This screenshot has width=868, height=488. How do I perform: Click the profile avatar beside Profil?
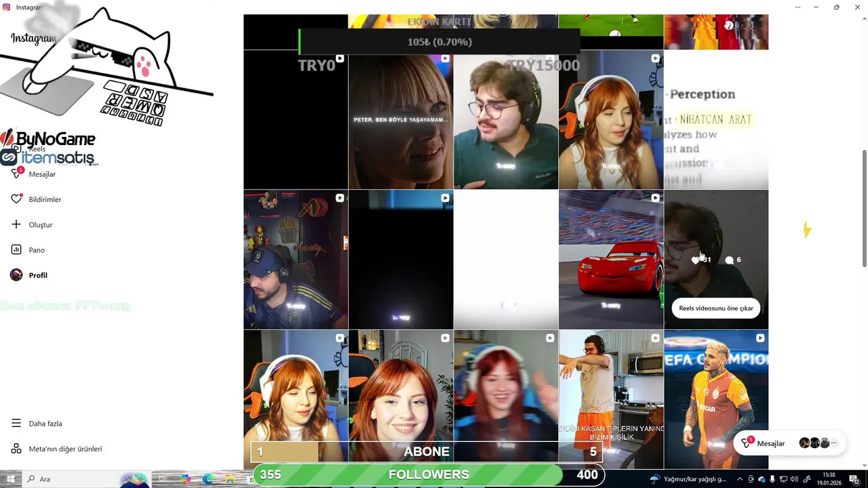click(16, 275)
